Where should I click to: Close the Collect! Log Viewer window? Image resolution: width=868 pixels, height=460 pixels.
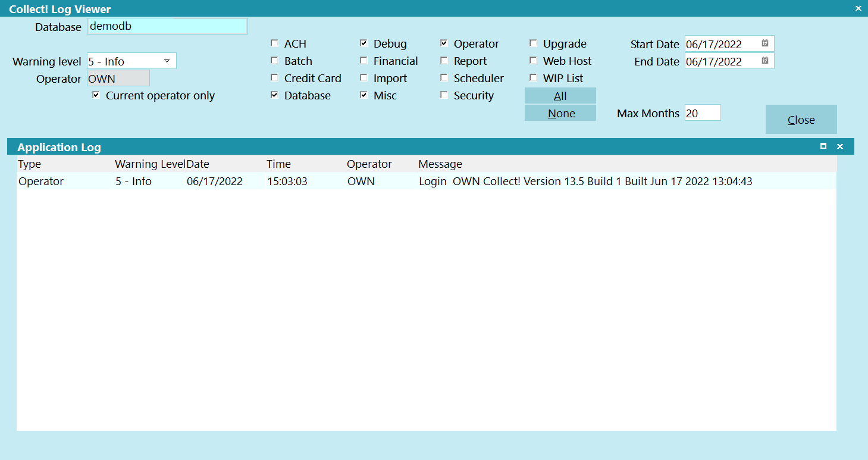pyautogui.click(x=858, y=8)
